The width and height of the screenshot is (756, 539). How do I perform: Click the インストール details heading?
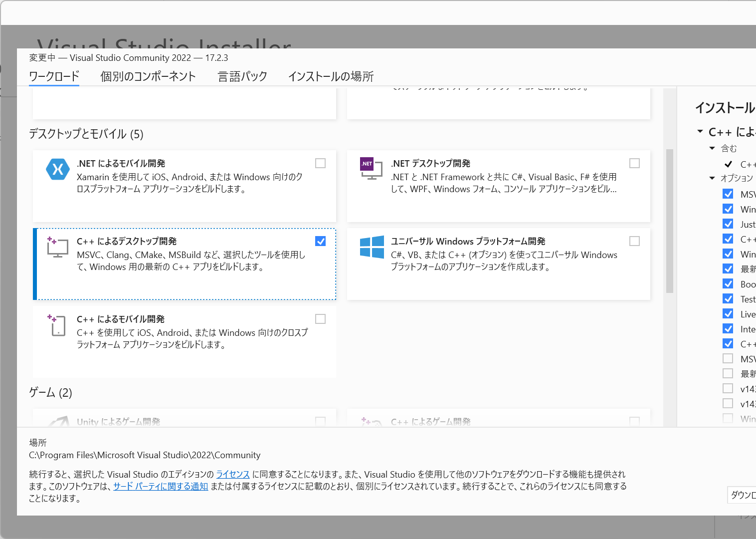pos(725,108)
